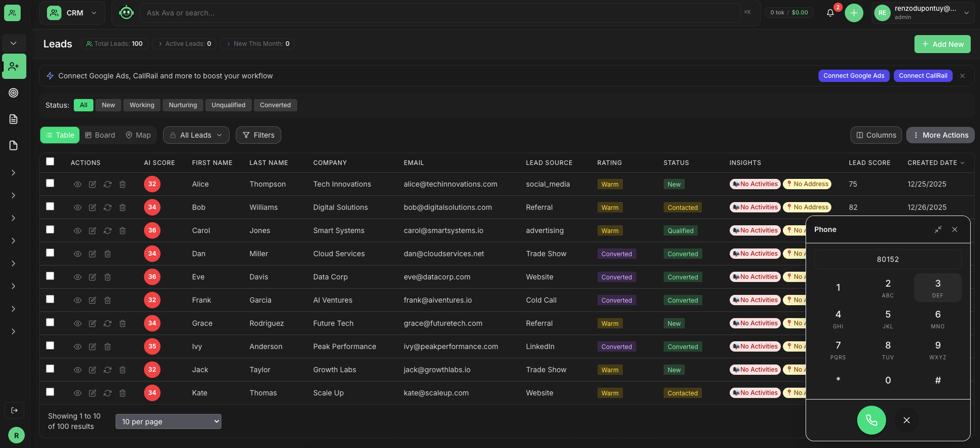Click the green phone call button
This screenshot has width=980, height=448.
pyautogui.click(x=871, y=420)
